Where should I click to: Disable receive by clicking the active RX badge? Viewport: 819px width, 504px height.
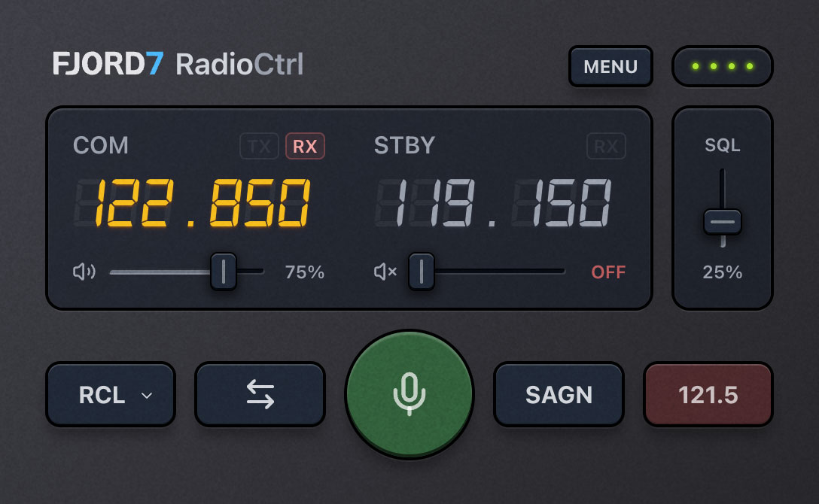[x=306, y=146]
